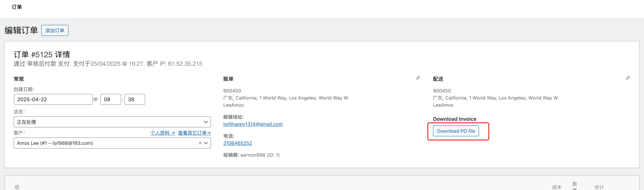This screenshot has height=190, width=644.
Task: Open the order status dropdown showing 正在处理
Action: click(112, 122)
